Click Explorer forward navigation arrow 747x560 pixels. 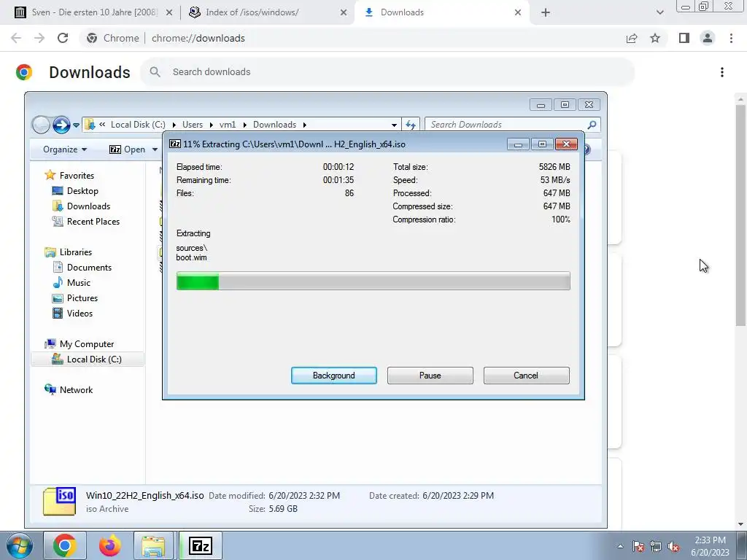tap(61, 125)
